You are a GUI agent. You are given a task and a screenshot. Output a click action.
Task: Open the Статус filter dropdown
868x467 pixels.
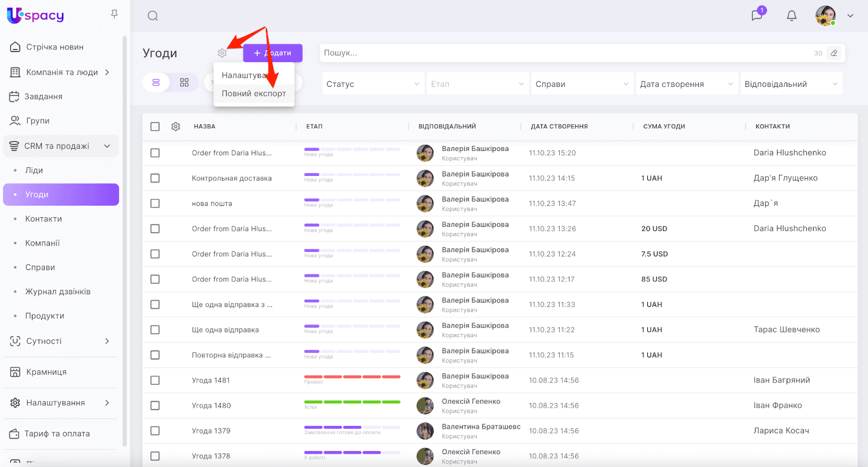tap(372, 84)
